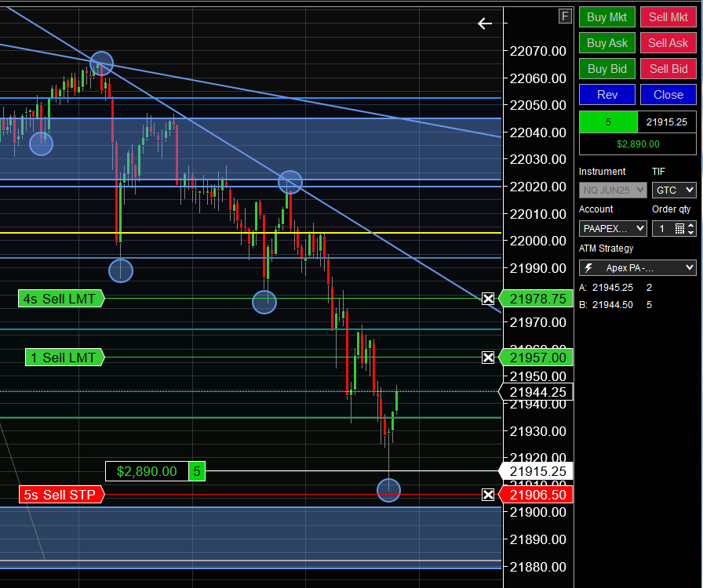Image resolution: width=703 pixels, height=588 pixels.
Task: Click the yellow horizontal line near 22003
Action: pos(250,233)
